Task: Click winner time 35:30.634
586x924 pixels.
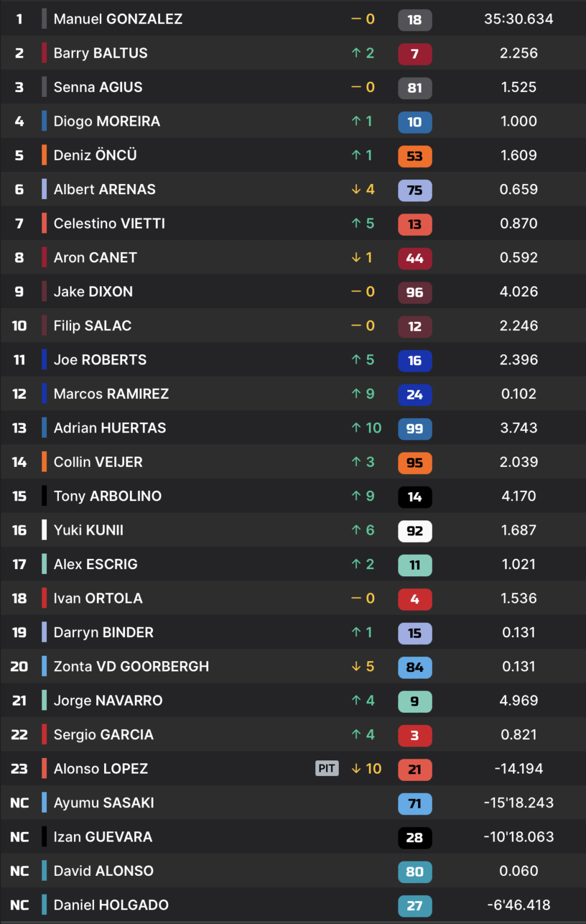Action: coord(519,19)
